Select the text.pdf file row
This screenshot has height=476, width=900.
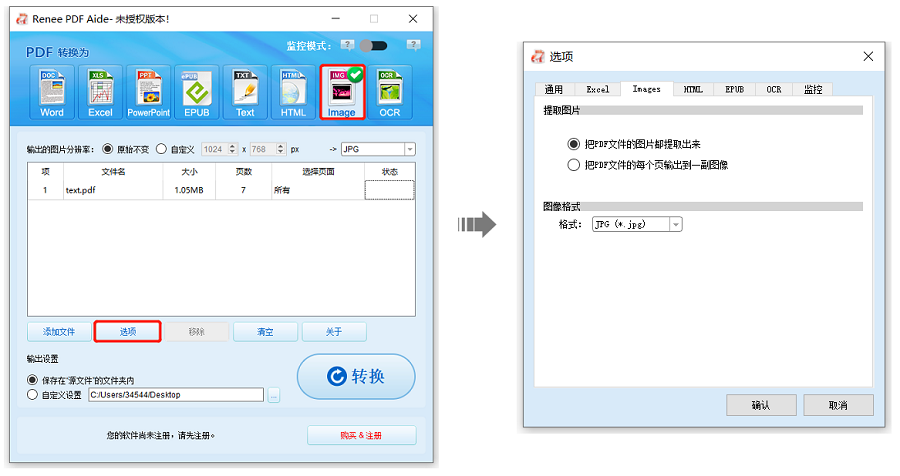[x=222, y=190]
